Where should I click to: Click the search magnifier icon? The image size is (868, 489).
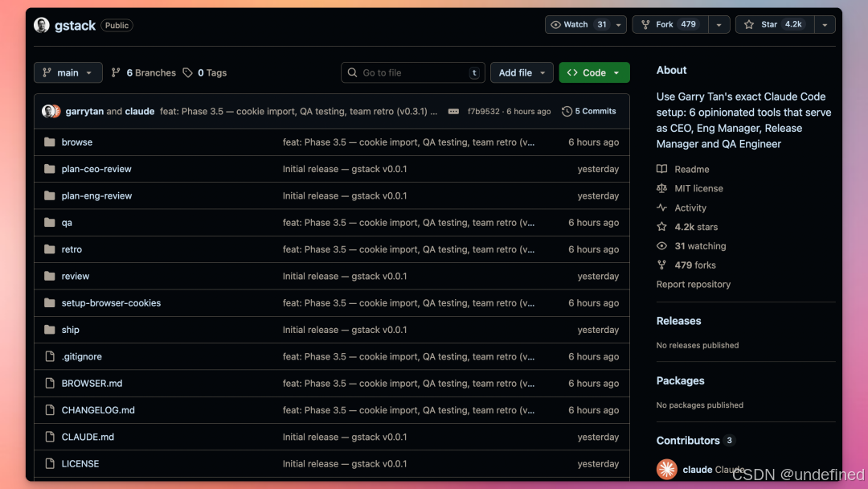(352, 72)
